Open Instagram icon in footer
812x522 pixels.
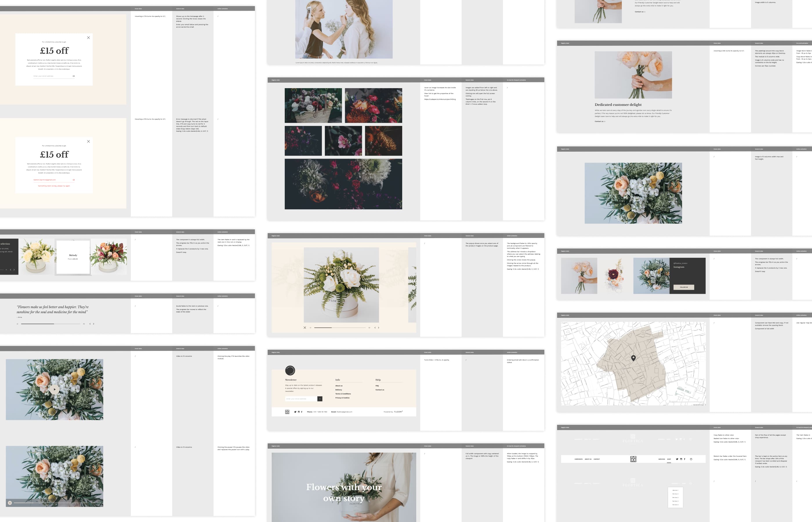pyautogui.click(x=299, y=412)
